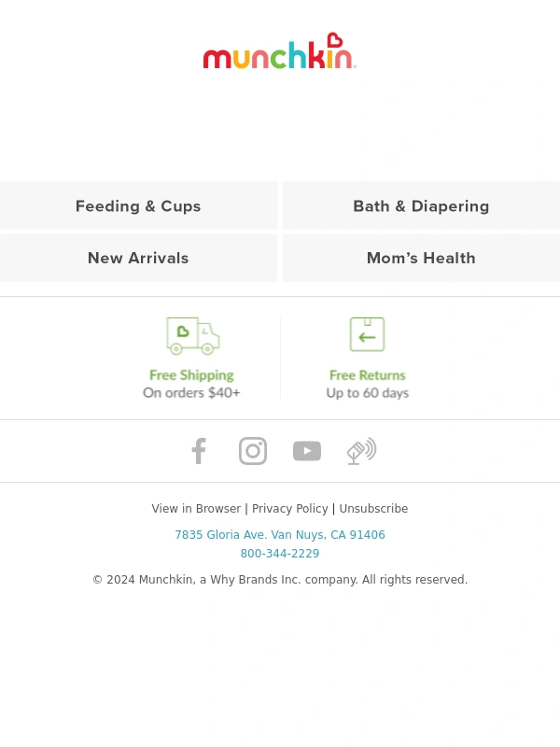560x747 pixels.
Task: Click the Free Shipping heading text
Action: pyautogui.click(x=191, y=375)
